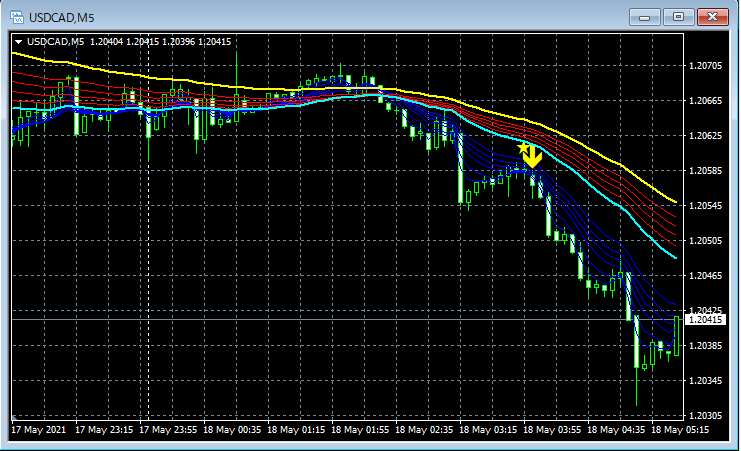Viewport: 741px width, 451px height.
Task: Click the 17 May 23:15 time label
Action: pos(104,430)
